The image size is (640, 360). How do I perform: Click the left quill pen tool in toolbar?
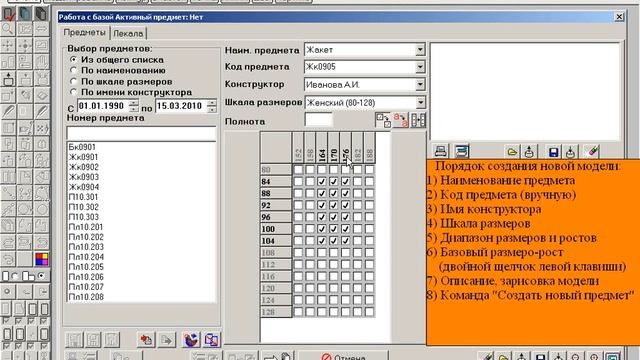[8, 111]
